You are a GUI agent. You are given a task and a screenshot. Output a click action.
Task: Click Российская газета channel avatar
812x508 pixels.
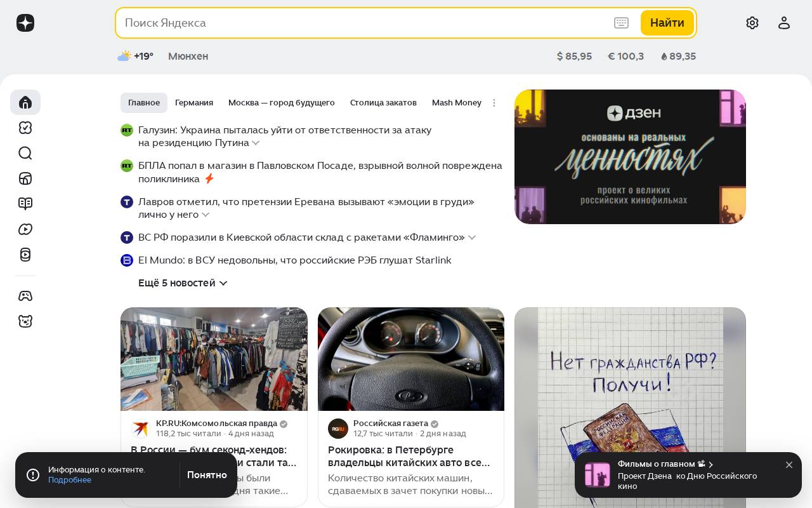pyautogui.click(x=338, y=429)
